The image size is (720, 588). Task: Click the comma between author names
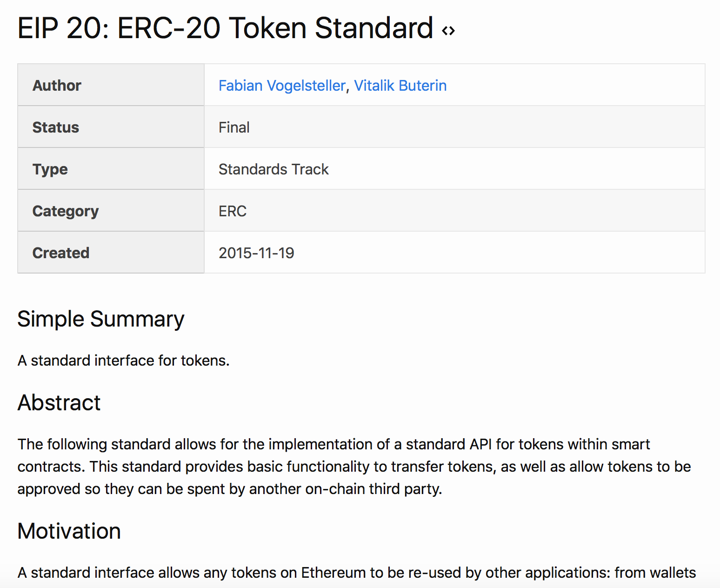(x=348, y=88)
